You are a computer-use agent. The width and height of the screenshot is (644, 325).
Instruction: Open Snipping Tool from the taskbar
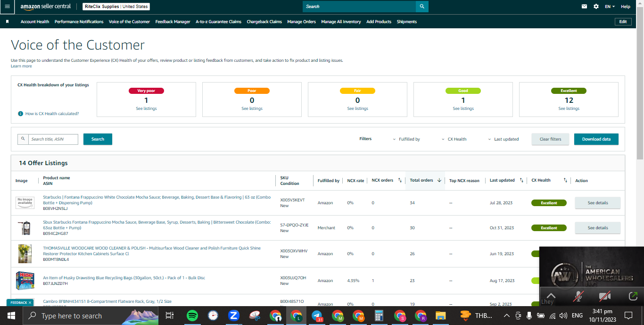255,316
